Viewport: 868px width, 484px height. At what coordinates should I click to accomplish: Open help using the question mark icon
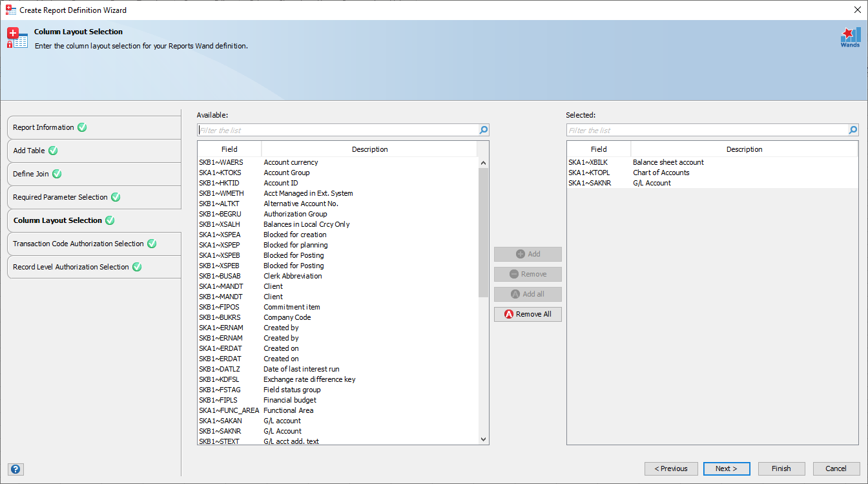15,468
